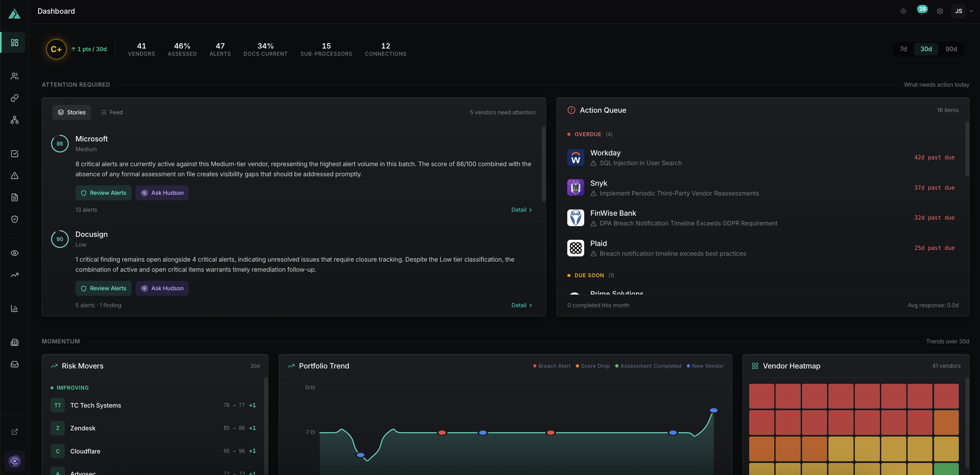Click the Plaid logo in Action Queue

click(576, 248)
